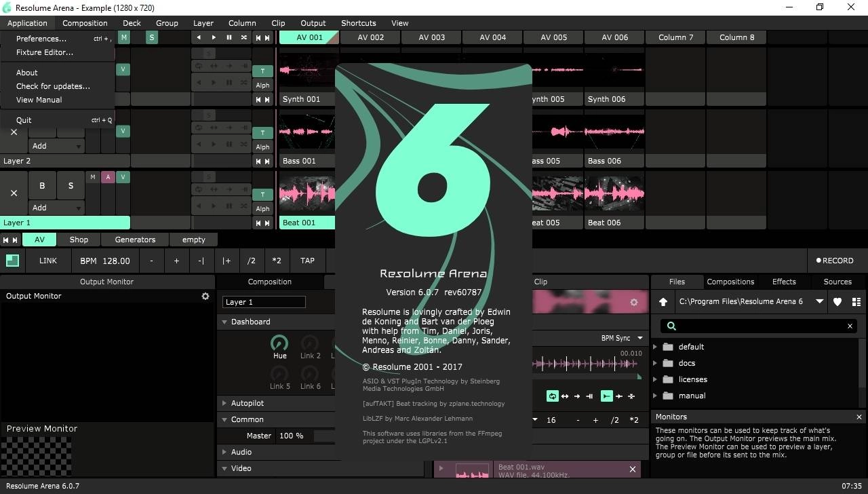This screenshot has height=494, width=868.
Task: Select clip play-once-and-hold mode icon
Action: click(589, 396)
